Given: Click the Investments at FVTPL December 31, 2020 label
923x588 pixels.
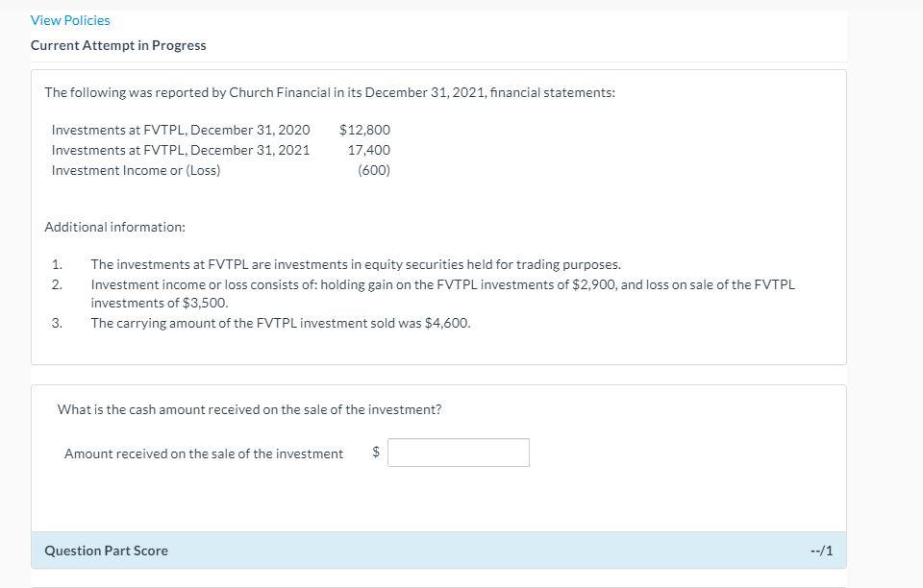Looking at the screenshot, I should tap(180, 129).
